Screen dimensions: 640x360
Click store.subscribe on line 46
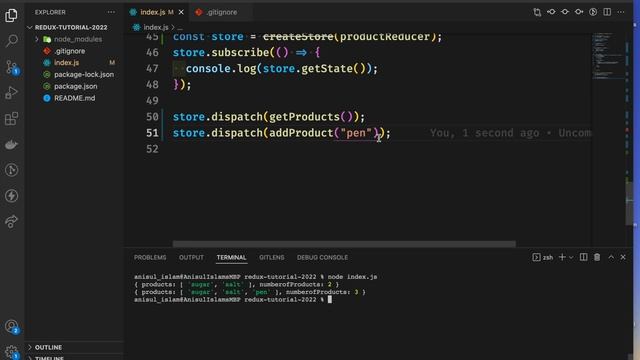pyautogui.click(x=221, y=53)
